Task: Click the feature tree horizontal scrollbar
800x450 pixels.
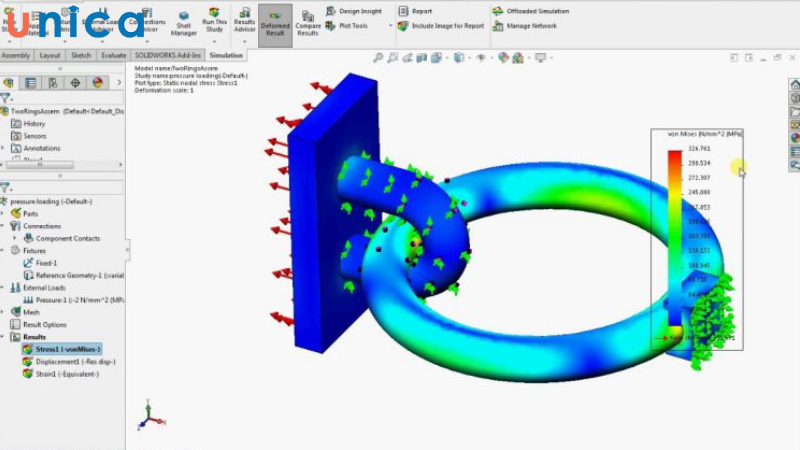Action: tap(40, 165)
